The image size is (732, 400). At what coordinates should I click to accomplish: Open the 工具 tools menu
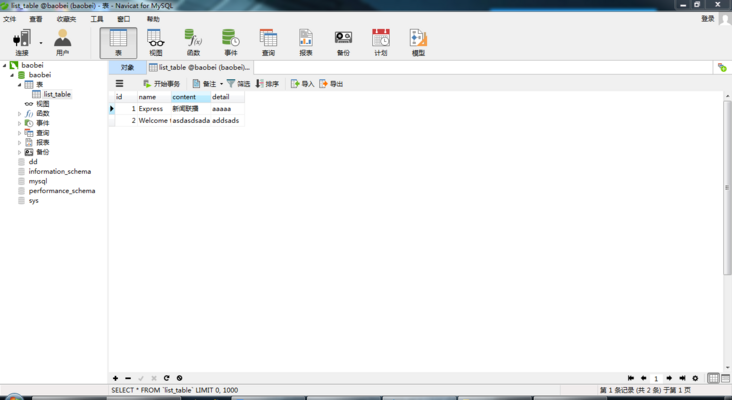(x=97, y=19)
